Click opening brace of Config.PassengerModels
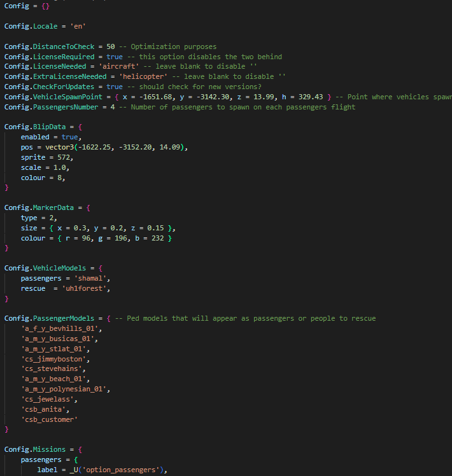Image resolution: width=452 pixels, height=476 pixels. (109, 318)
